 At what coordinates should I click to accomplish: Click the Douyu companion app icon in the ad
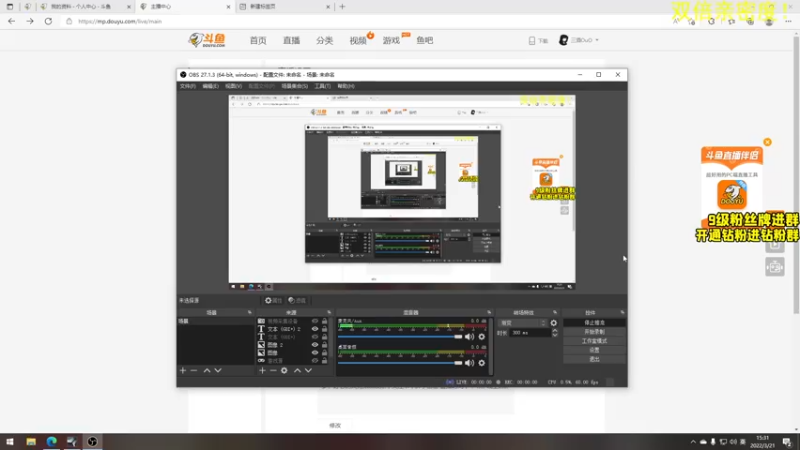click(732, 194)
